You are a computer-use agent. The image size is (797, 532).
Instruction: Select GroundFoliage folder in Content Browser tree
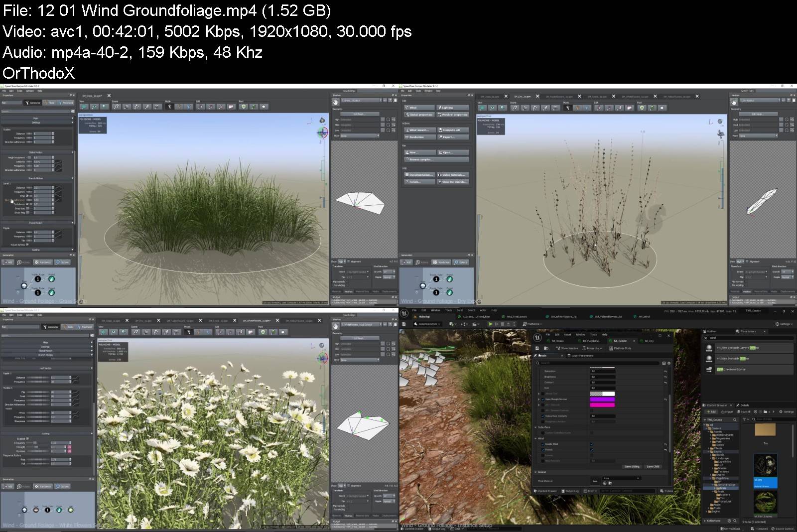click(725, 485)
